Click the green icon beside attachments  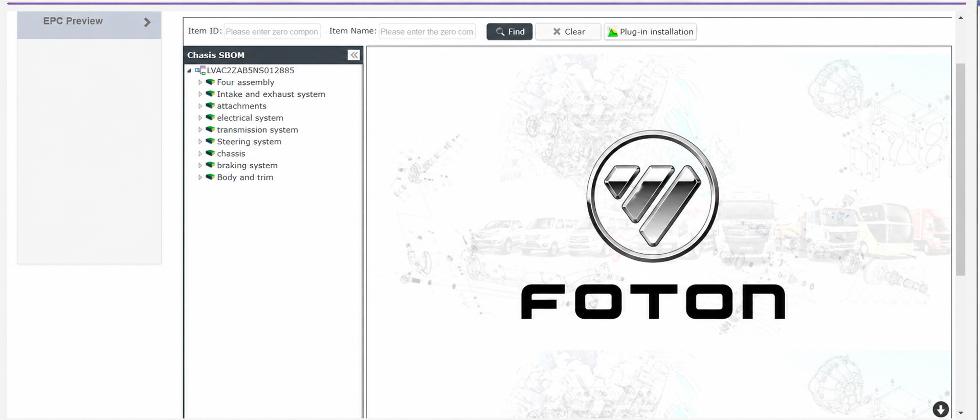[210, 105]
